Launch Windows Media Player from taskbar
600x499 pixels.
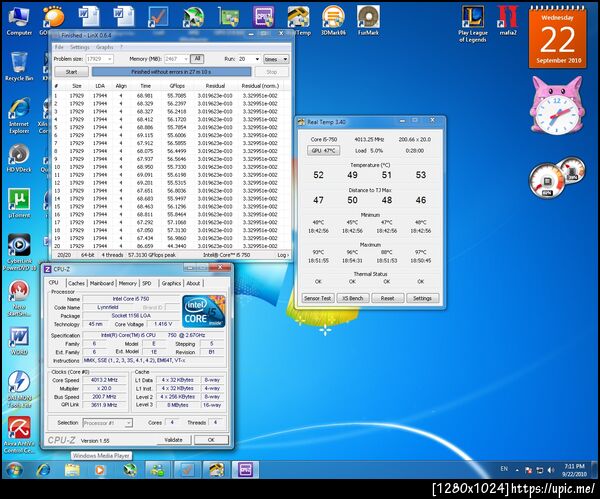(99, 470)
